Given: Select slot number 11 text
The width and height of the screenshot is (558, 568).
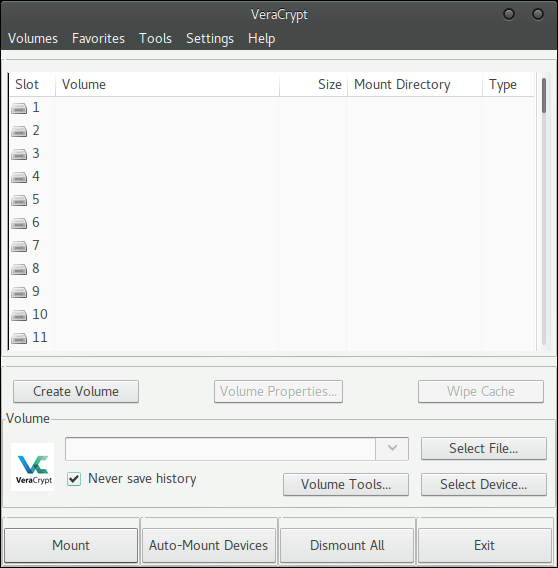Looking at the screenshot, I should point(40,338).
